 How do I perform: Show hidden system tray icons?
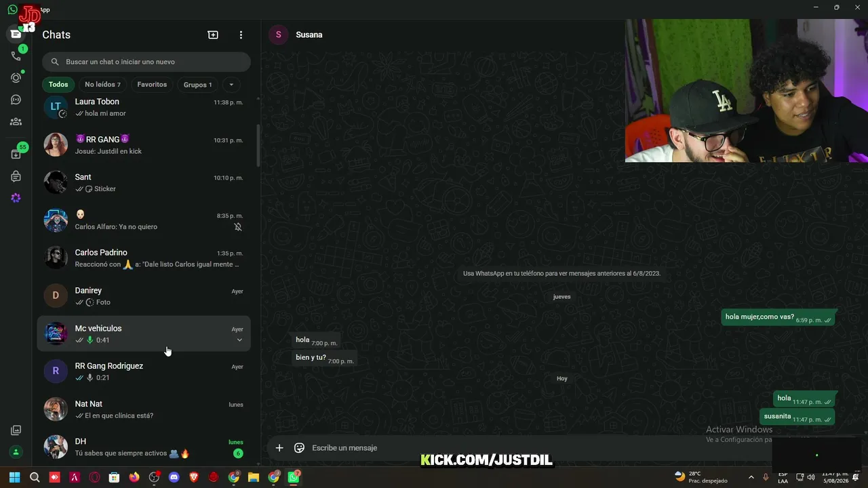tap(751, 477)
